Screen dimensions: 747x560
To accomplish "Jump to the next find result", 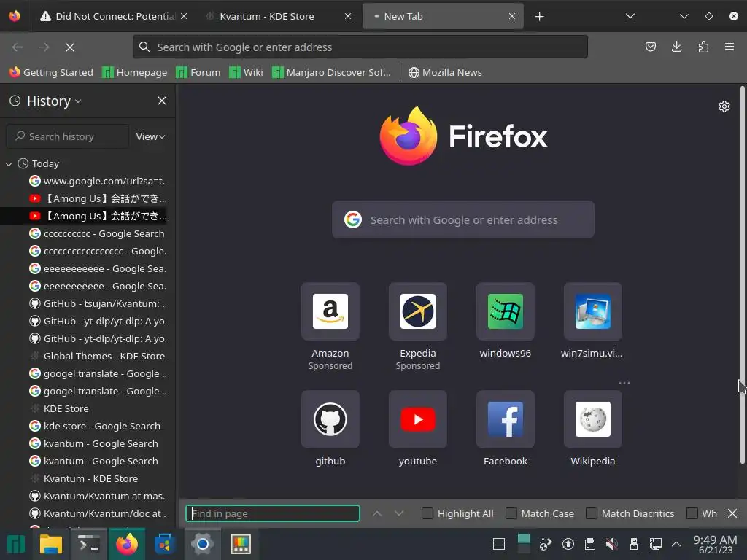I will click(x=399, y=513).
